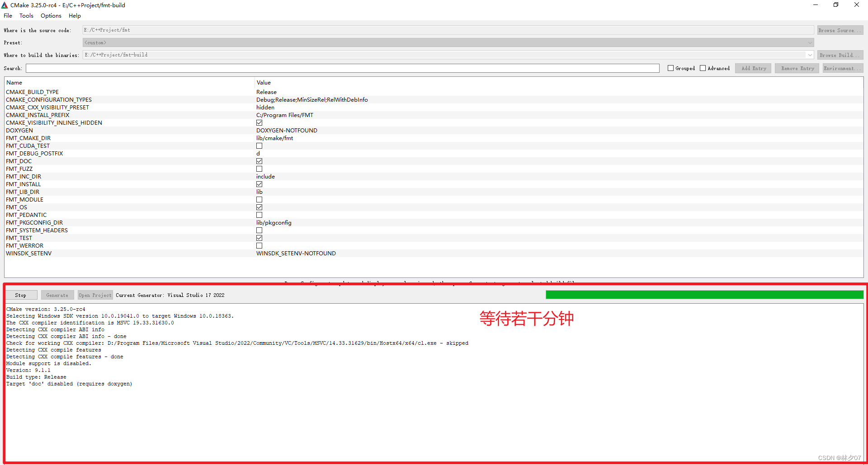This screenshot has width=868, height=465.
Task: Enable the FMT_PEDANTIC checkbox
Action: 259,215
